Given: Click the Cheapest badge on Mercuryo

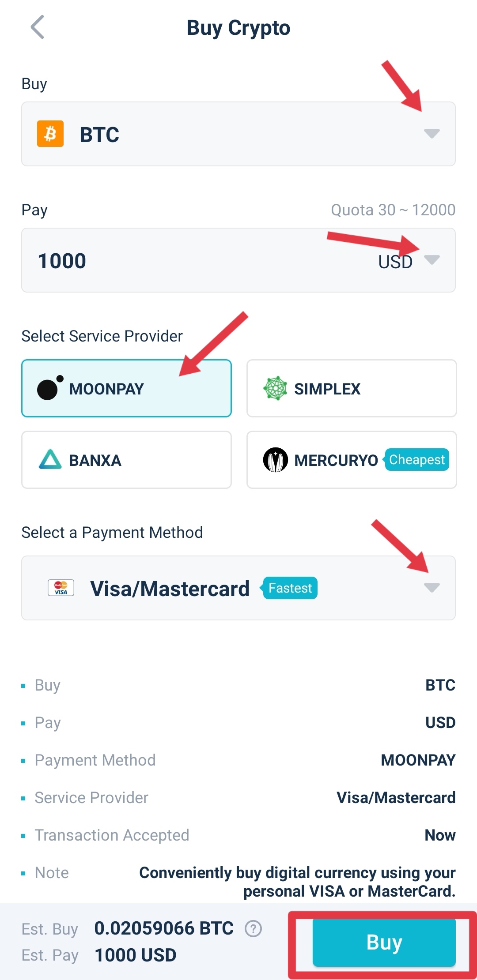Looking at the screenshot, I should coord(416,460).
